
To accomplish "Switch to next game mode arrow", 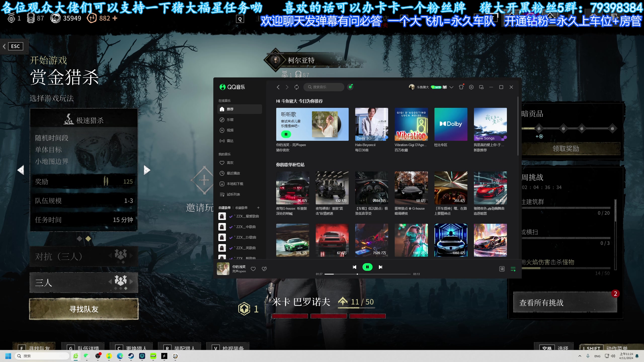I will [x=147, y=170].
